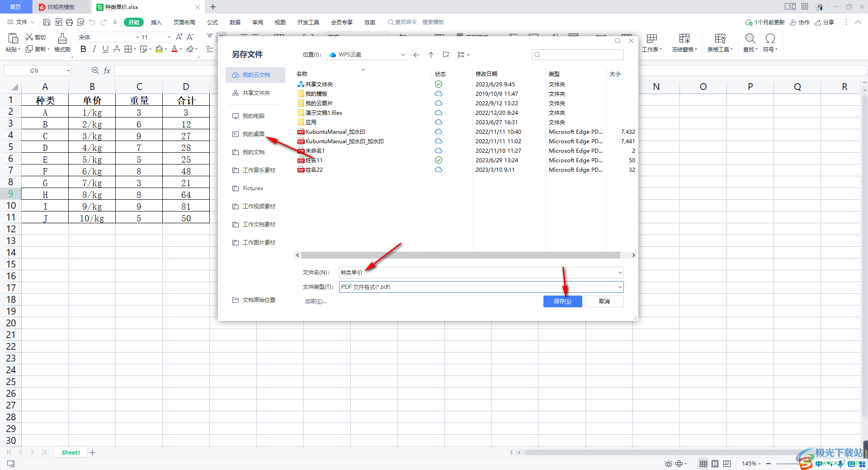Apply the red font color
Viewport: 868px width, 470px height.
coord(175,49)
